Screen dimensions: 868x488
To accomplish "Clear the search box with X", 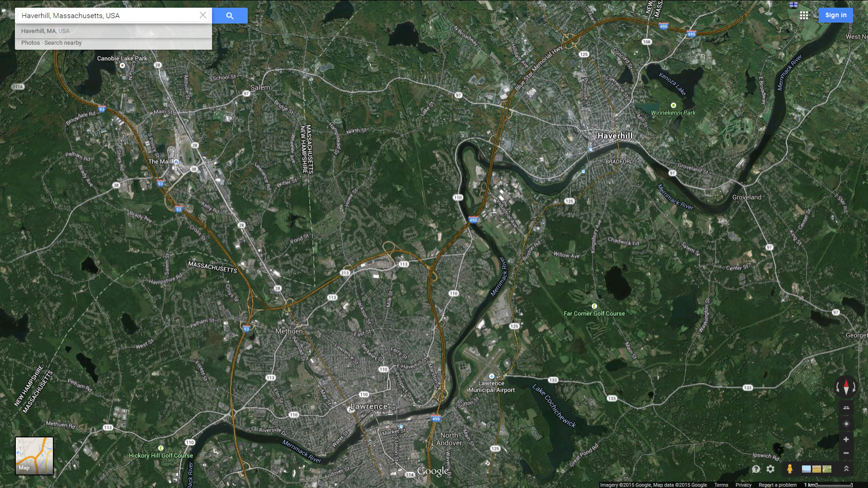I will point(203,15).
